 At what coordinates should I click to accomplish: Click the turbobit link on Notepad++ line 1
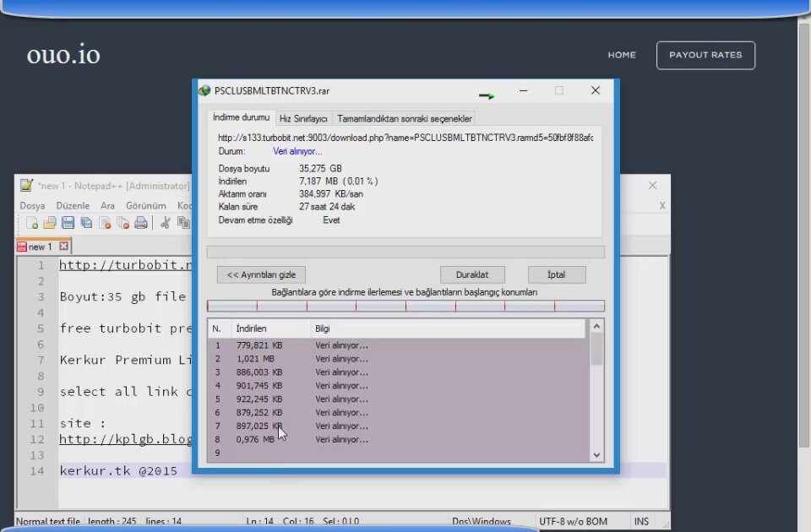click(125, 264)
